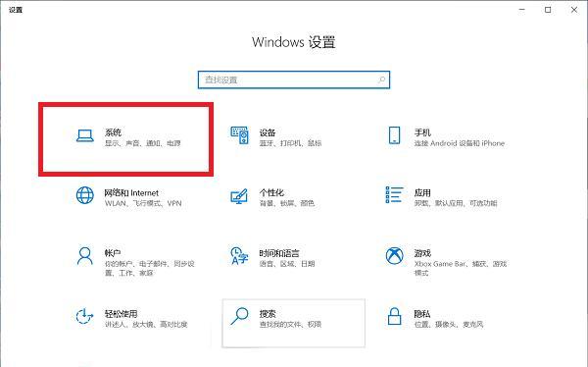Select the 应用 category title
This screenshot has height=367, width=588.
(422, 192)
